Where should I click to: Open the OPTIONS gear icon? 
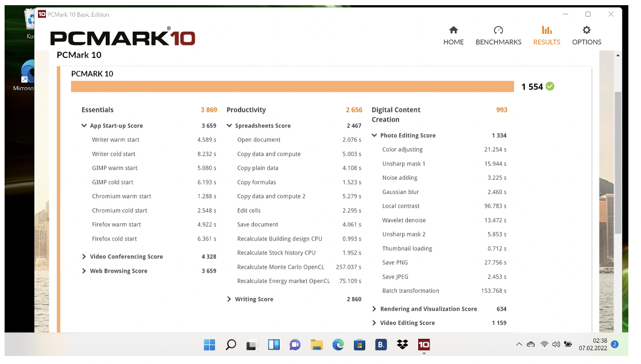tap(586, 30)
